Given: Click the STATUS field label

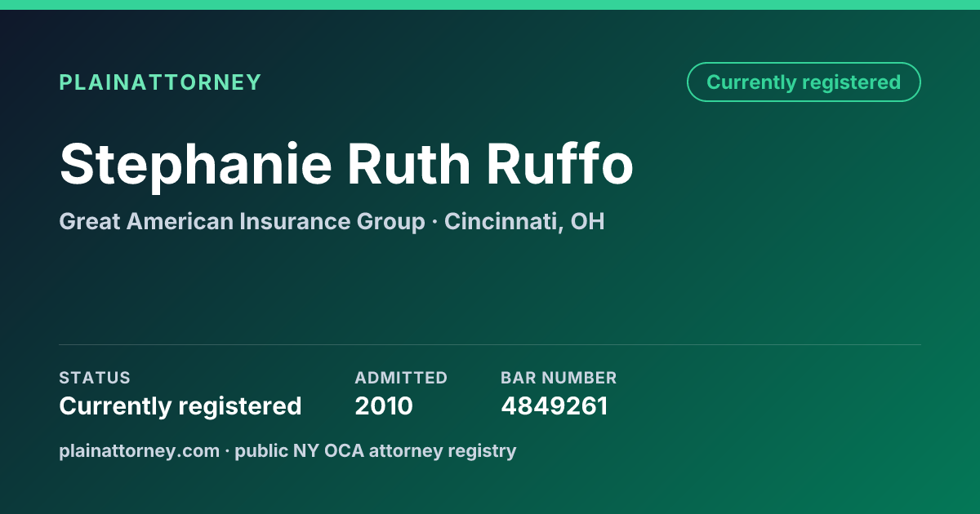Looking at the screenshot, I should coord(95,378).
